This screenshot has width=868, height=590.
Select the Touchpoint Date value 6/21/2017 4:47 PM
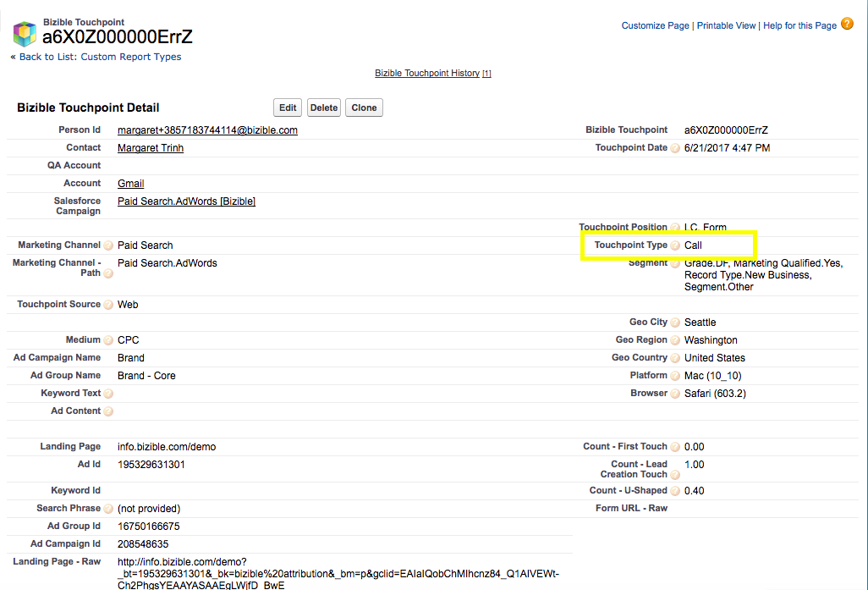tap(727, 148)
